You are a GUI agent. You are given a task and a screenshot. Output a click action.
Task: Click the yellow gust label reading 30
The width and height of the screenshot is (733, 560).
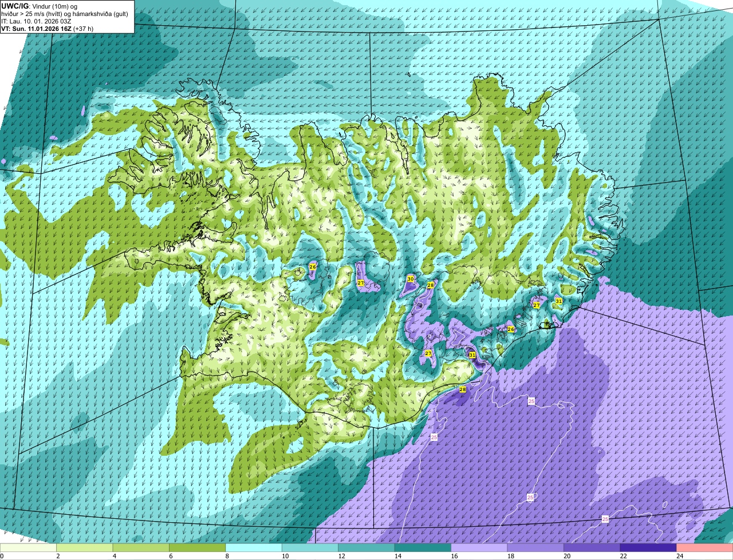pos(410,279)
